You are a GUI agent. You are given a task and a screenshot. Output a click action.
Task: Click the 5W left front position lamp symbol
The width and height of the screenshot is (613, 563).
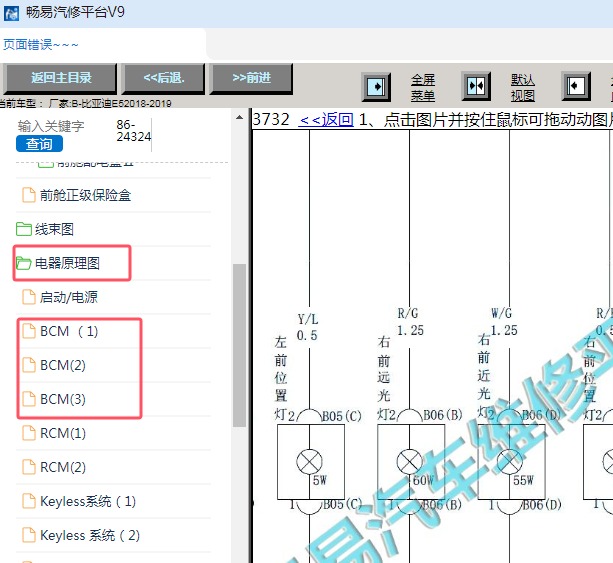[x=309, y=462]
